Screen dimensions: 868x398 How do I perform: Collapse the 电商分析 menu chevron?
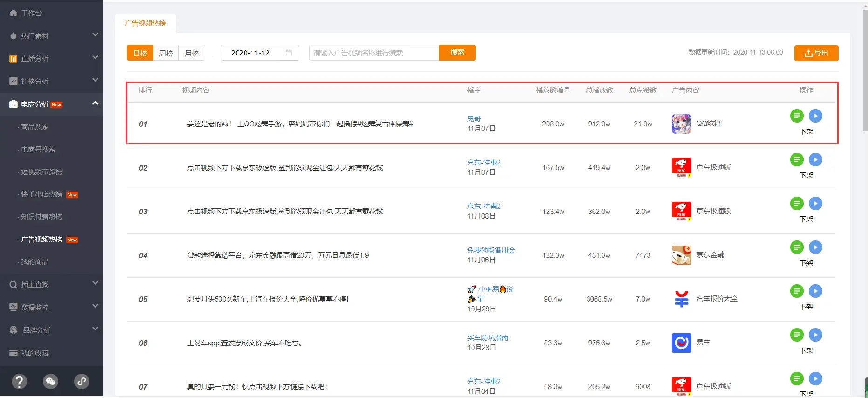pos(95,103)
